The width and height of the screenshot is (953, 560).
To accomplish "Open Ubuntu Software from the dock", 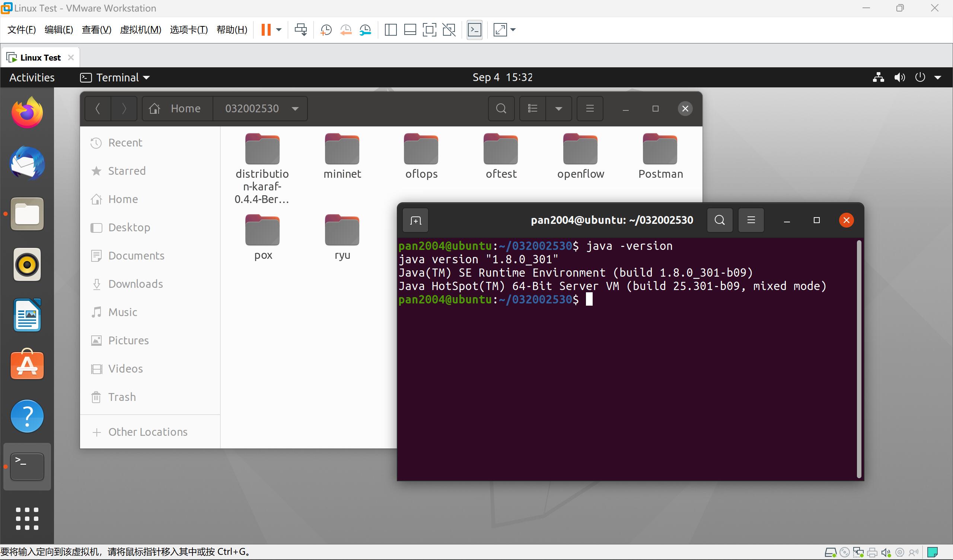I will 27,365.
